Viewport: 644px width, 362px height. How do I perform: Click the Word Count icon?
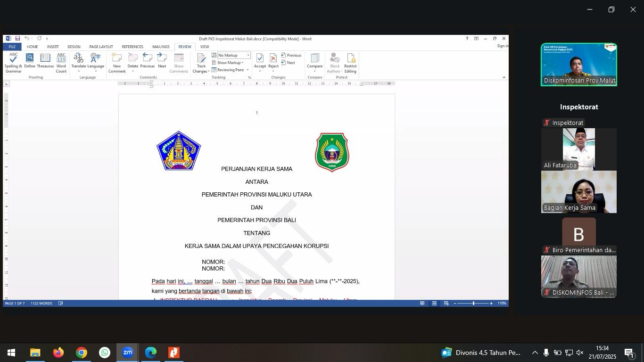tap(61, 63)
